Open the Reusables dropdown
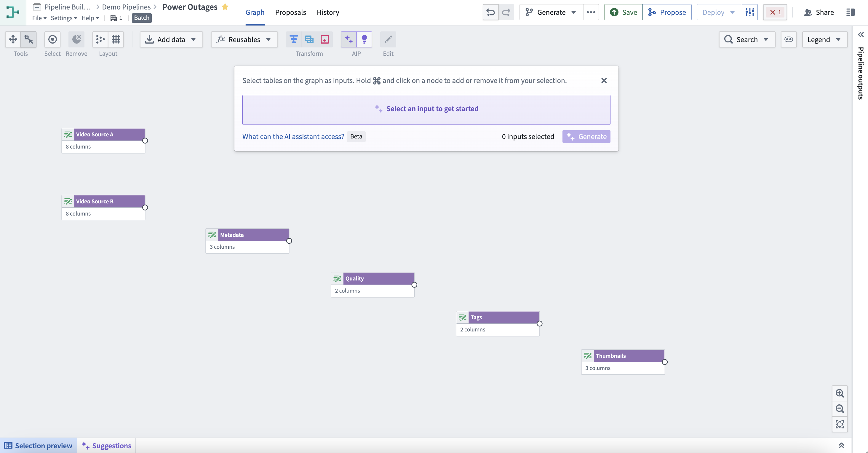The image size is (868, 453). 244,39
